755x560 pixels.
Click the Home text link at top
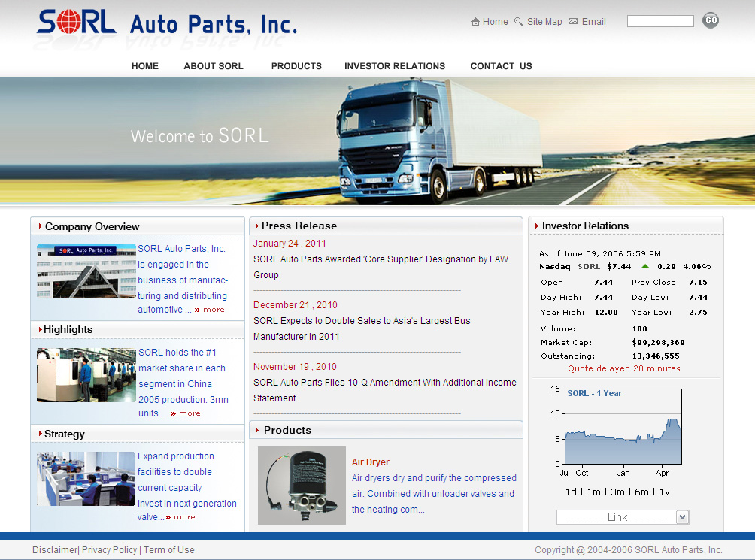(495, 22)
